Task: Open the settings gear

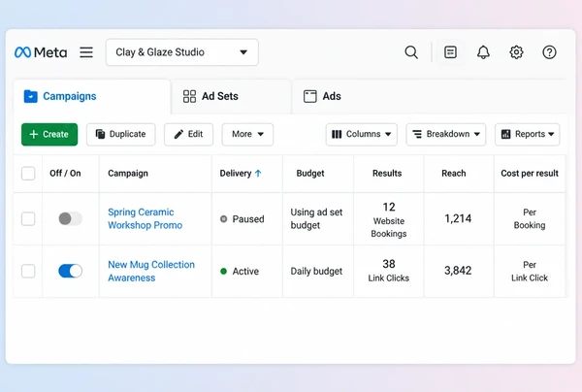Action: [x=516, y=52]
